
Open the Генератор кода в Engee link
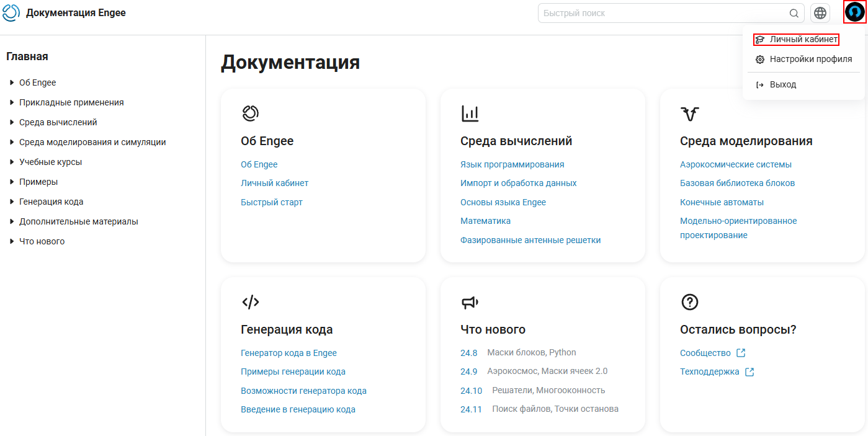tap(289, 353)
